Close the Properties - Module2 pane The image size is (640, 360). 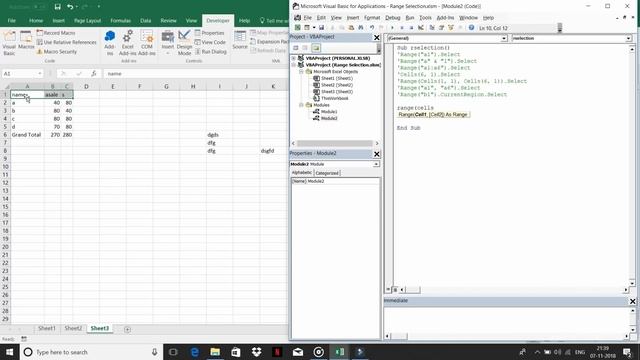tap(376, 153)
